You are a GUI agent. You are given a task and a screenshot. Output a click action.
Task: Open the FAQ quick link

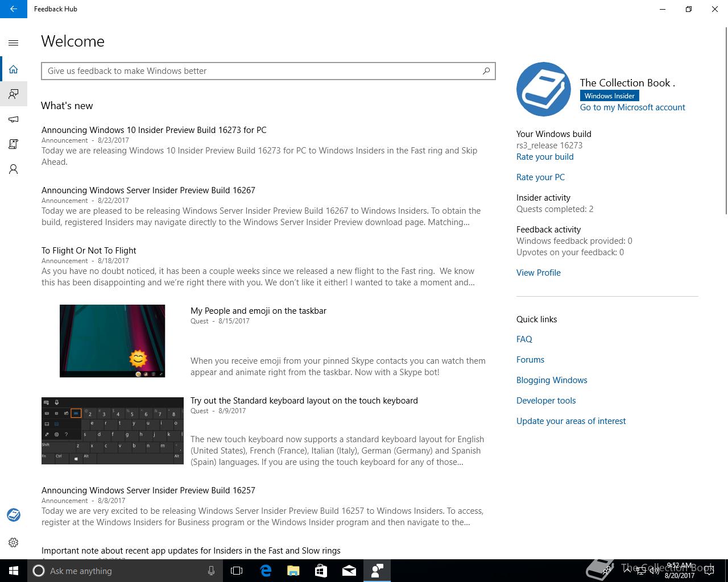pyautogui.click(x=524, y=339)
